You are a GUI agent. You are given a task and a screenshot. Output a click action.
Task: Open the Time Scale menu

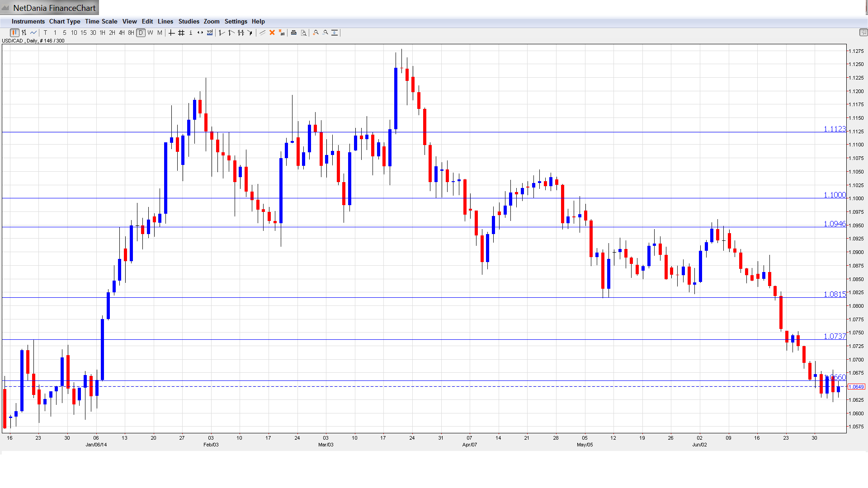(101, 21)
